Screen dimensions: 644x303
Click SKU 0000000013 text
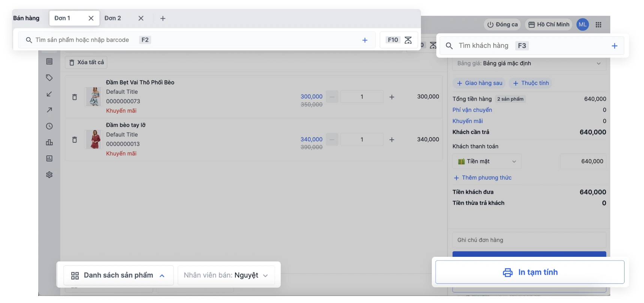[x=123, y=144]
